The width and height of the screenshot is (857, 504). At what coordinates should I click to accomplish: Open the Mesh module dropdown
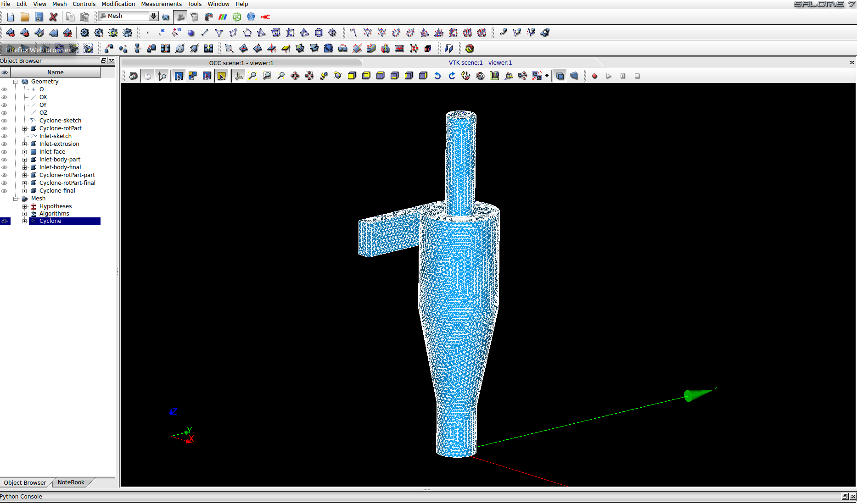[x=153, y=16]
